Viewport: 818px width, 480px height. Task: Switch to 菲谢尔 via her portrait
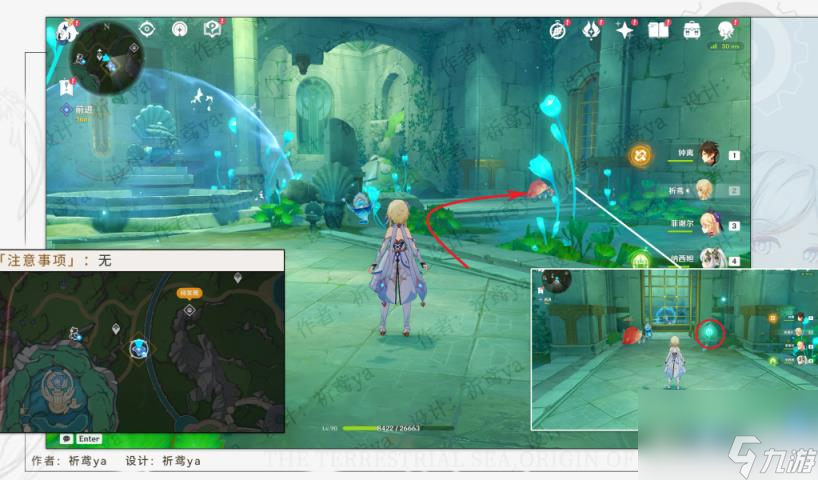click(711, 224)
